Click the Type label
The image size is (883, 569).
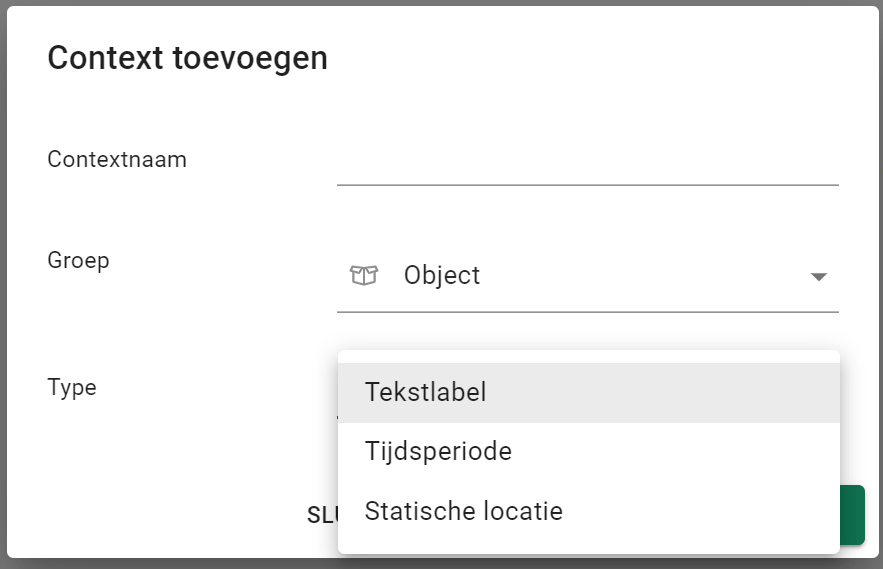pos(72,387)
